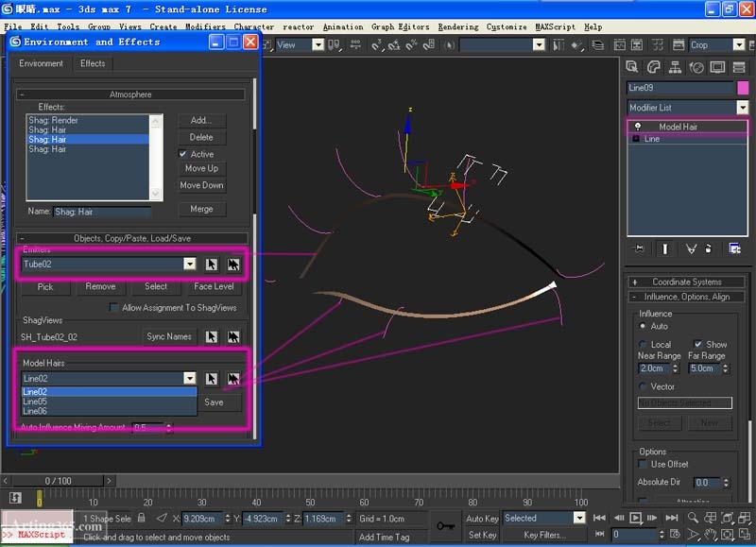Open the MAXScript menu
This screenshot has height=547, width=756.
[x=555, y=27]
